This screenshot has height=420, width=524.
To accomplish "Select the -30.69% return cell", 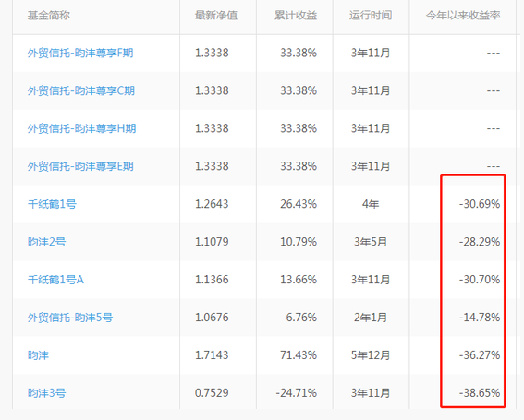I will point(480,204).
